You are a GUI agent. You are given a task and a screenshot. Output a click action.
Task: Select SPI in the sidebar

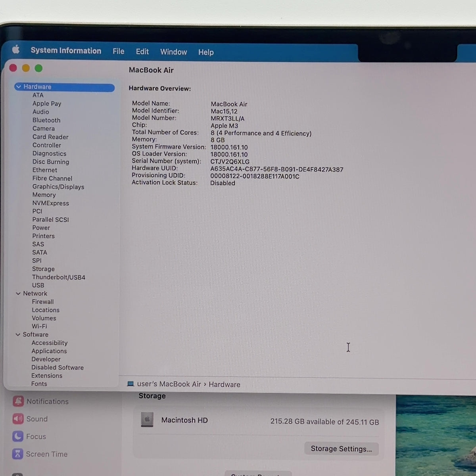(x=37, y=261)
